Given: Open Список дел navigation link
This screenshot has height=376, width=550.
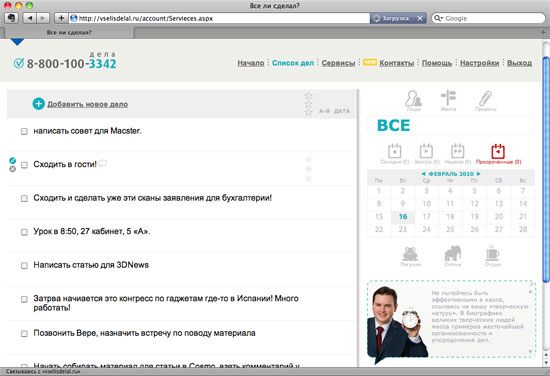Looking at the screenshot, I should tap(293, 63).
